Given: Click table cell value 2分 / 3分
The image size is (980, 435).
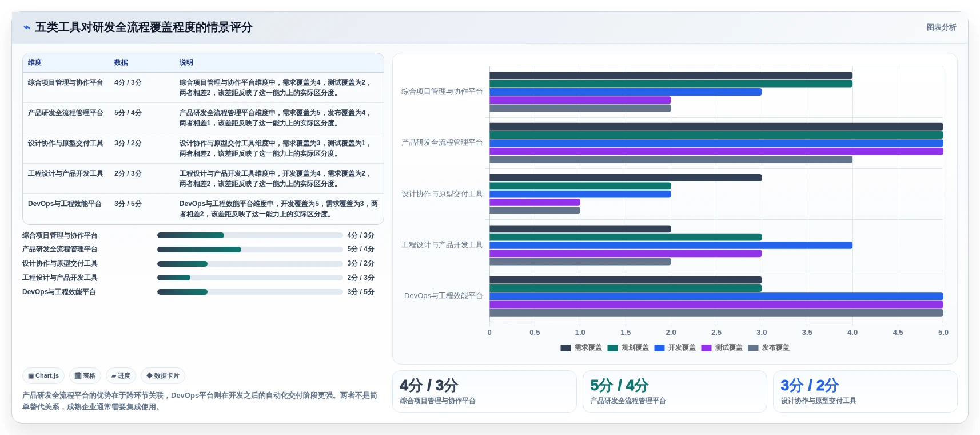Looking at the screenshot, I should (x=128, y=173).
